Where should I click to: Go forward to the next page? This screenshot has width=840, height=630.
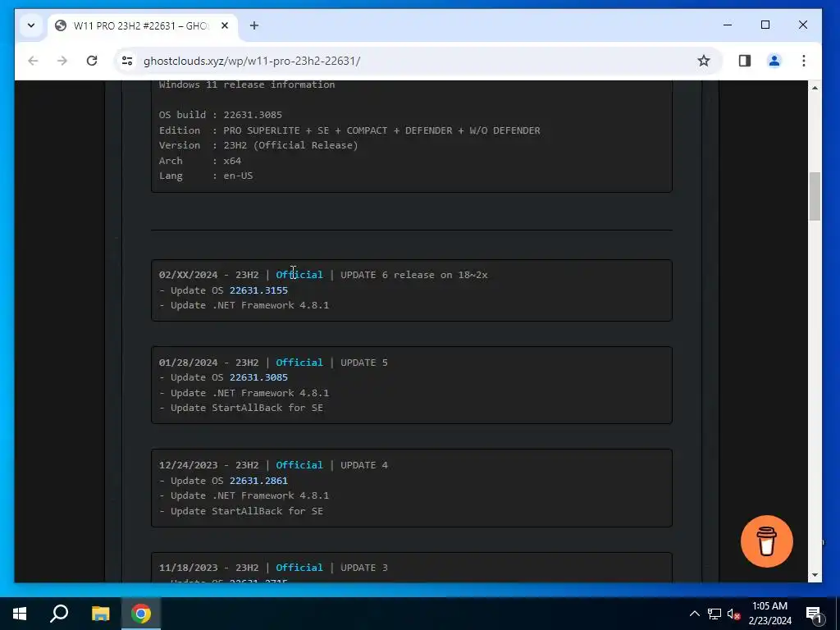click(x=62, y=61)
